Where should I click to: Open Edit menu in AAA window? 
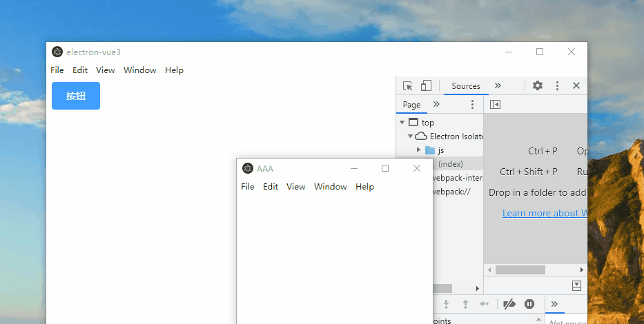271,187
